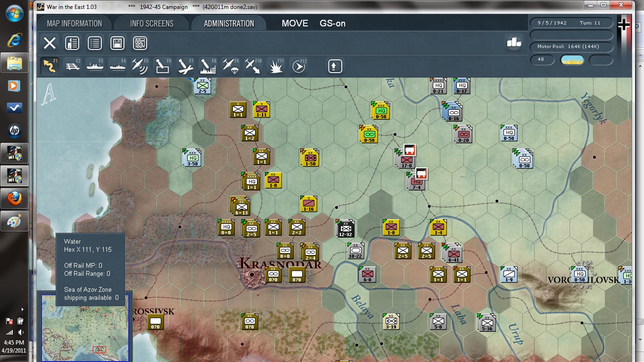Choose Air Transport mode (F9)
Screen dimensions: 644x362
(x=231, y=66)
